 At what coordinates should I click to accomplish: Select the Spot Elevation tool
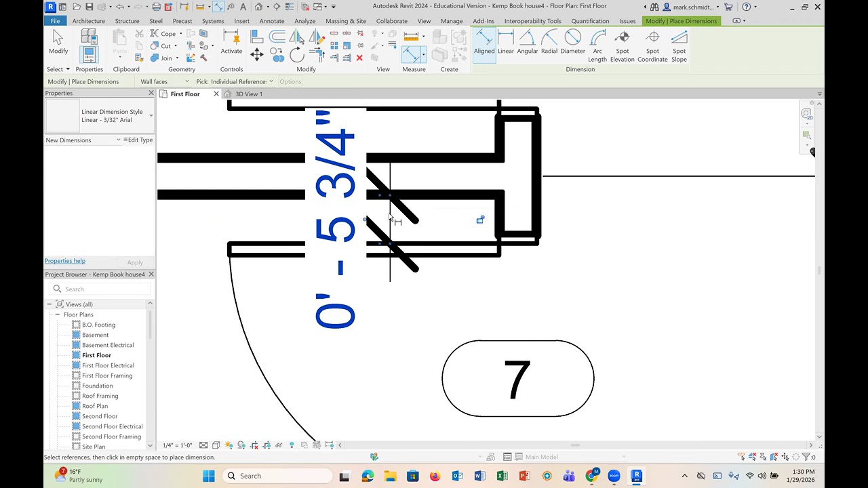pyautogui.click(x=622, y=46)
